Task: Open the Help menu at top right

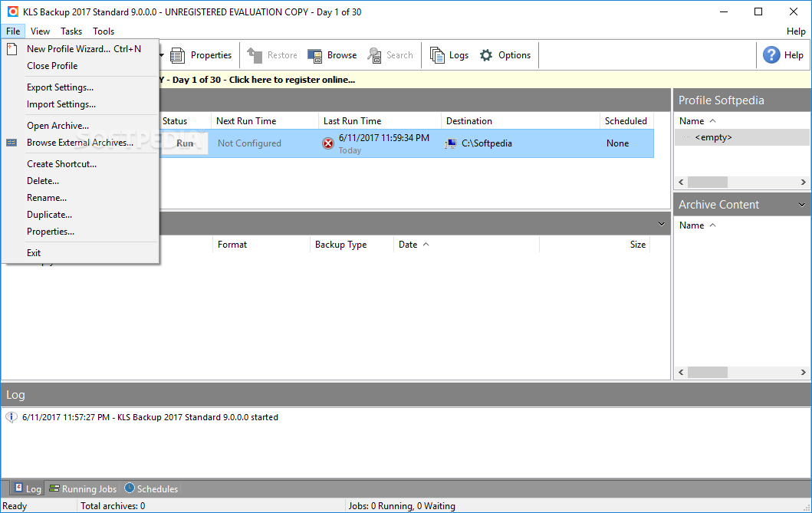Action: point(796,31)
